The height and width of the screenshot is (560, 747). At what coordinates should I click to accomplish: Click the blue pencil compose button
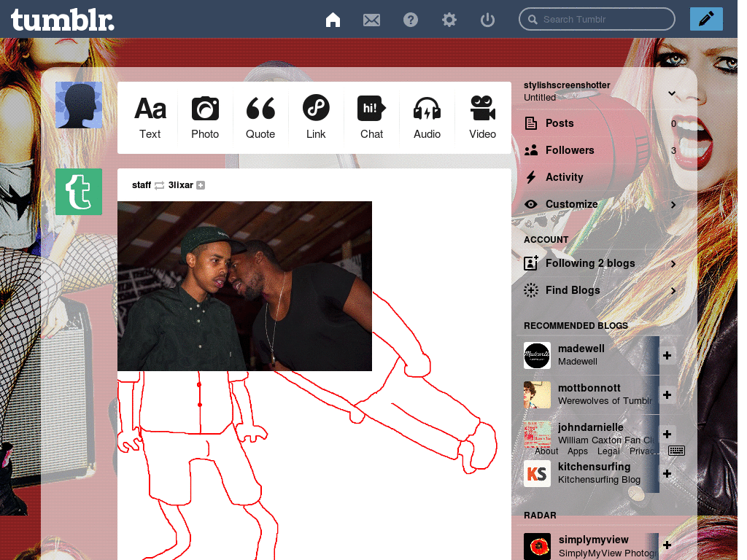click(706, 19)
